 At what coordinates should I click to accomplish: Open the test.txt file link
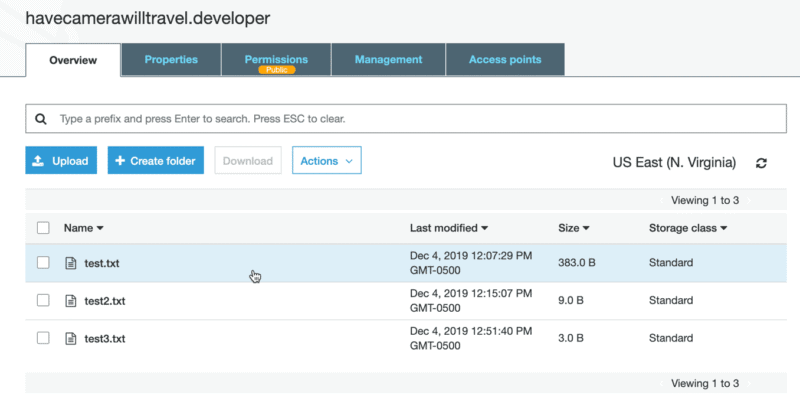click(102, 264)
